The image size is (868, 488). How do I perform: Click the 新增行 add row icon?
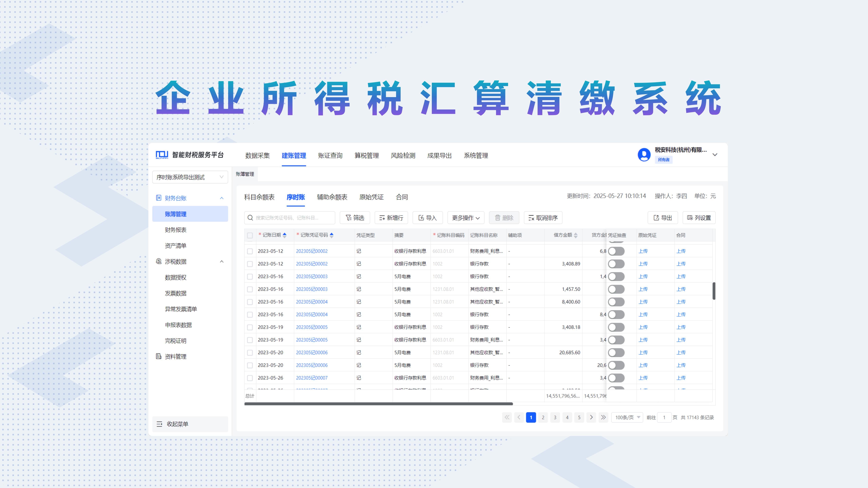click(x=382, y=218)
